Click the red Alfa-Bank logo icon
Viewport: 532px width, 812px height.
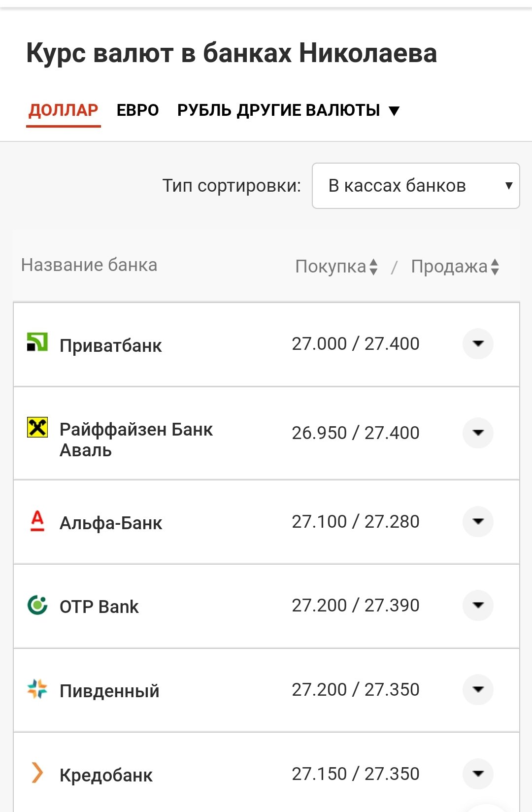(x=37, y=520)
